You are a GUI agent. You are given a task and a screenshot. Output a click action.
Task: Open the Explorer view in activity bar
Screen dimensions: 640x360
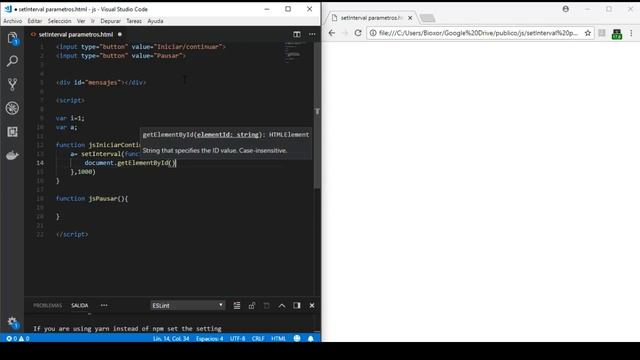(x=12, y=38)
